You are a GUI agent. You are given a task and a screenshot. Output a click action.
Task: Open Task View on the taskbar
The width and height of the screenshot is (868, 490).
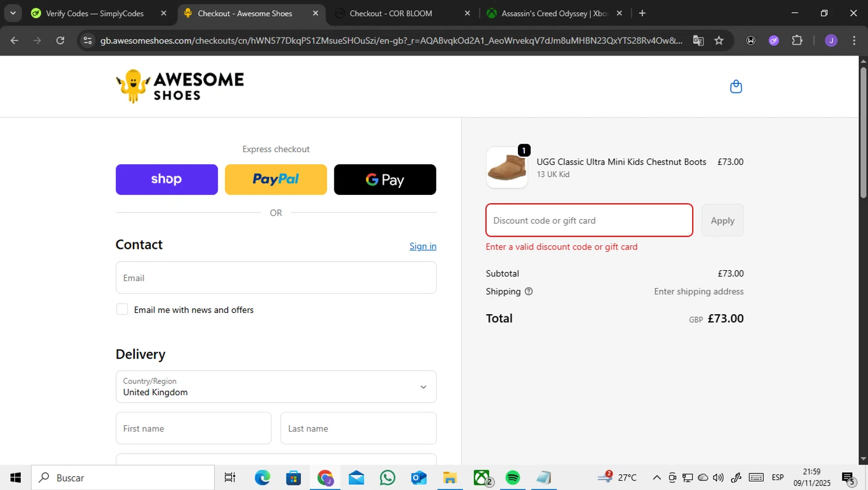click(230, 478)
